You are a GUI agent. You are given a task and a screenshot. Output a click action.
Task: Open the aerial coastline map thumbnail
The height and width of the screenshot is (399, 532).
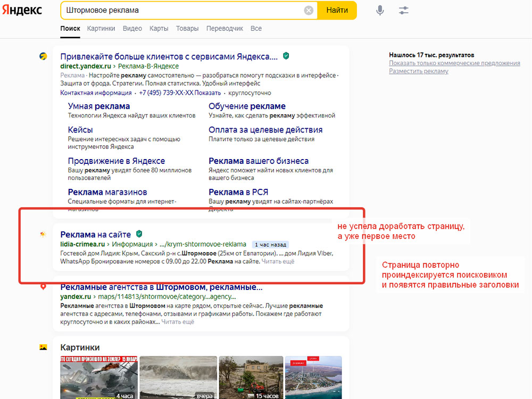(313, 377)
